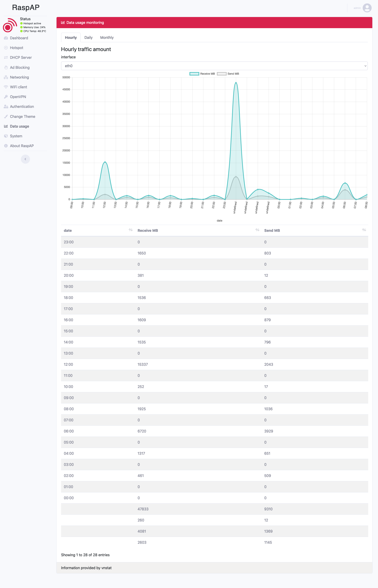378x588 pixels.
Task: Select the Hotspot icon
Action: (6, 48)
